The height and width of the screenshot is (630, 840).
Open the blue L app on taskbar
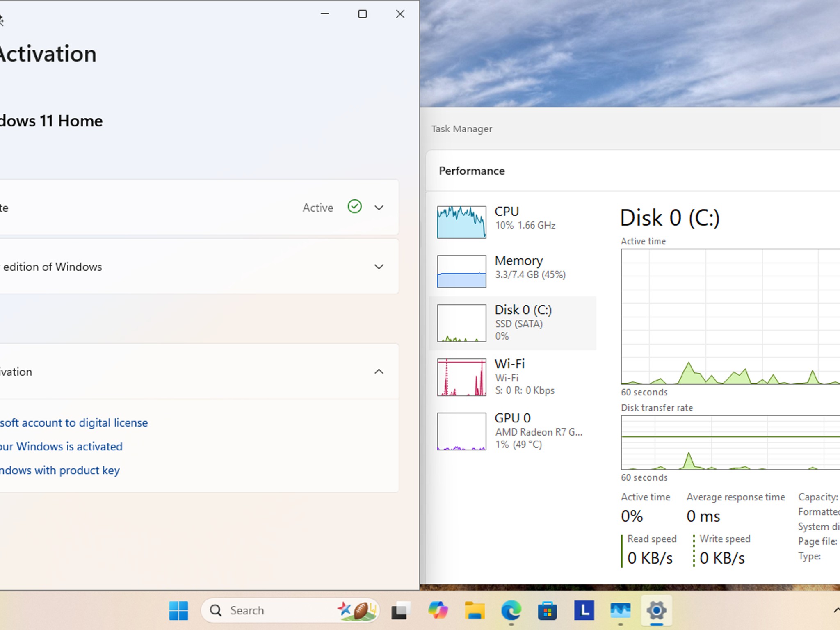click(584, 611)
